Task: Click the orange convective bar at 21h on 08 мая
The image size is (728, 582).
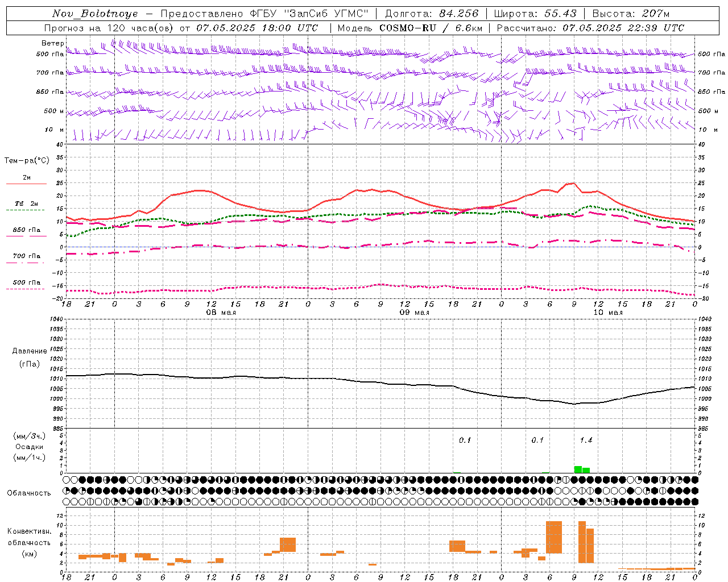Action: 288,544
